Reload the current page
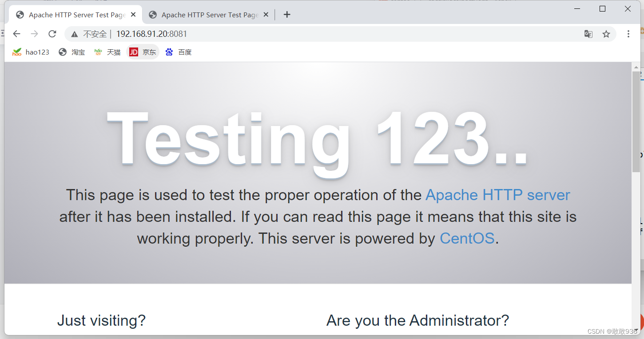The width and height of the screenshot is (644, 339). point(52,34)
